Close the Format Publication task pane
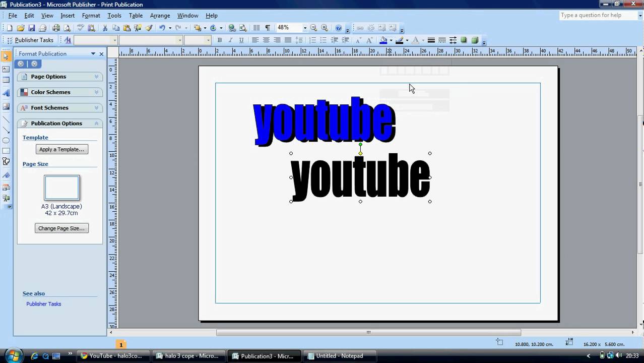Viewport: 644px width, 363px height. point(101,54)
